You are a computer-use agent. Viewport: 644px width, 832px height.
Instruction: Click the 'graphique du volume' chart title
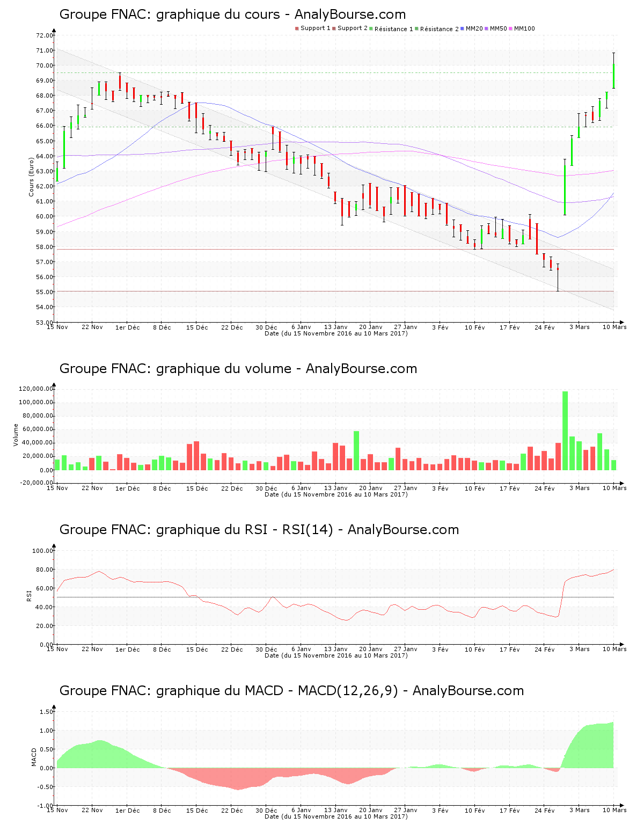coord(238,369)
